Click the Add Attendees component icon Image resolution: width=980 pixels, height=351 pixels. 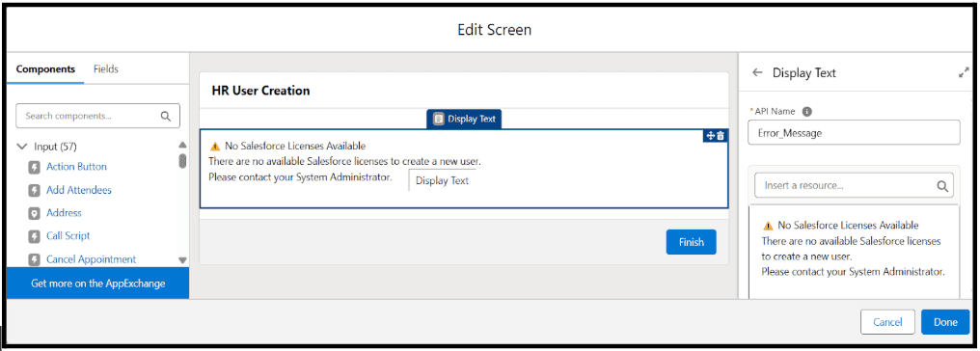point(35,190)
